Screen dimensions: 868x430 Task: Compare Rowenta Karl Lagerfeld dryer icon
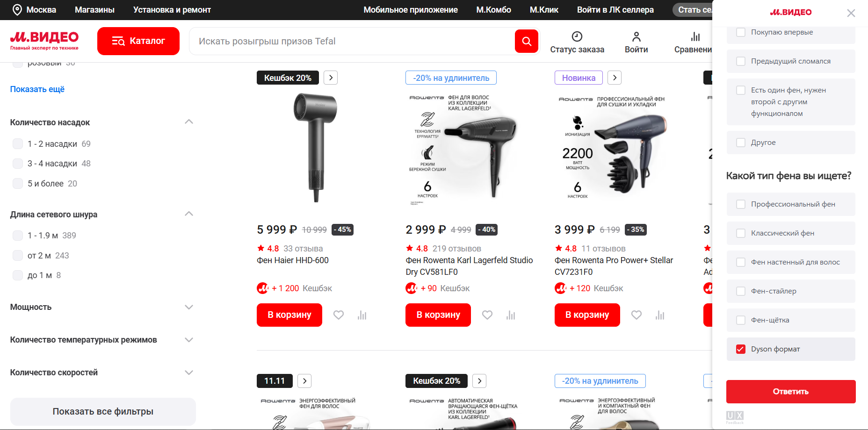point(511,315)
